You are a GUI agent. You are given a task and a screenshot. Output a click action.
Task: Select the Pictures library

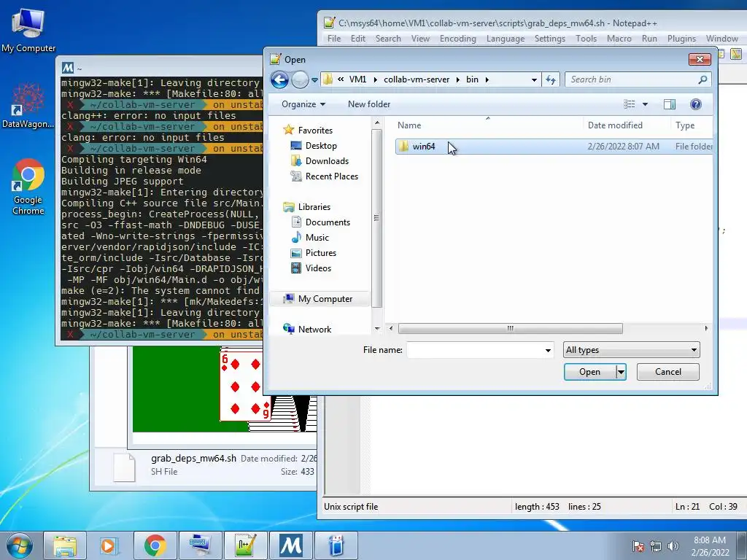coord(320,253)
